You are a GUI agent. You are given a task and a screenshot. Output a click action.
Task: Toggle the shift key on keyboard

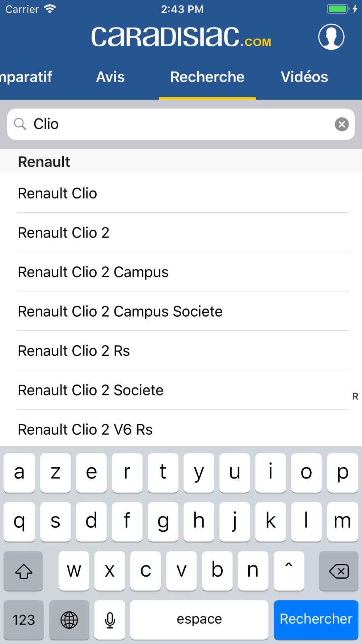pyautogui.click(x=24, y=571)
